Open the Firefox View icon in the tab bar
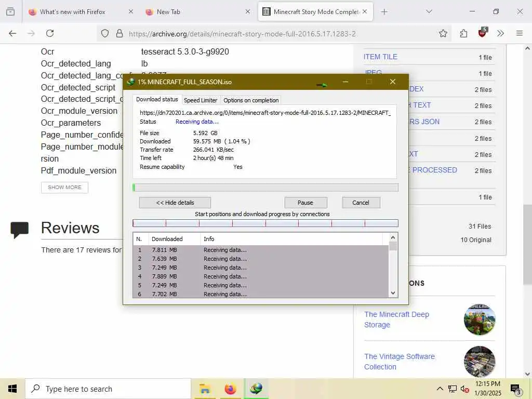532x399 pixels. coord(10,12)
